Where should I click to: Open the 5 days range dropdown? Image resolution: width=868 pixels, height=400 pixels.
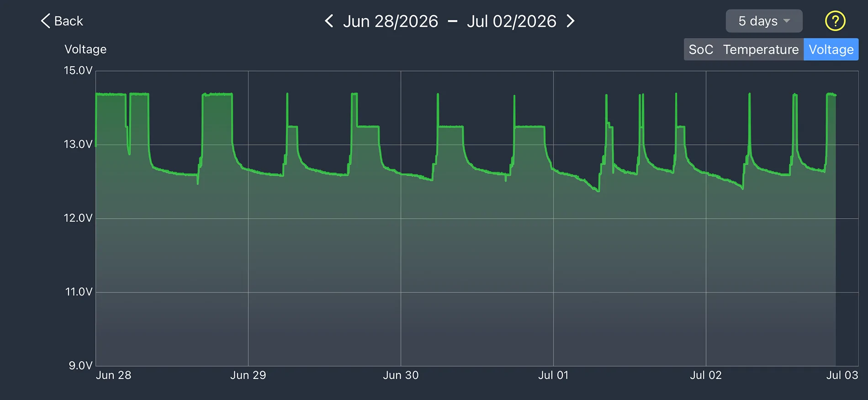[764, 21]
